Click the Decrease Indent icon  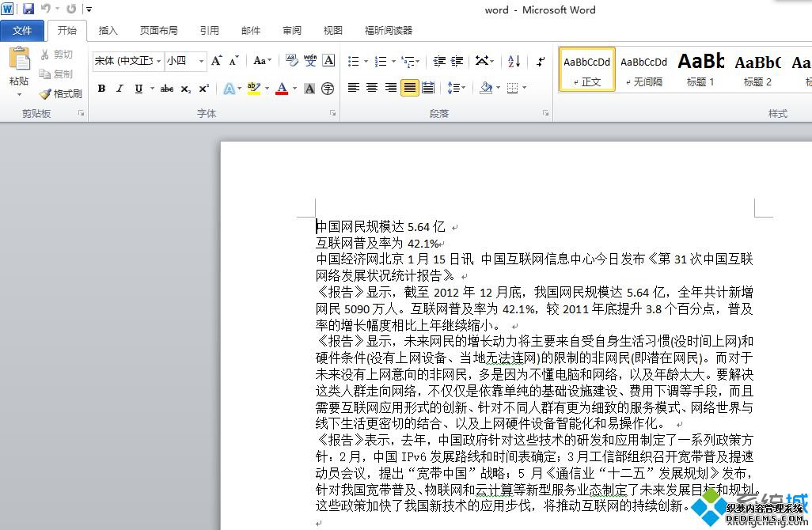tap(440, 62)
